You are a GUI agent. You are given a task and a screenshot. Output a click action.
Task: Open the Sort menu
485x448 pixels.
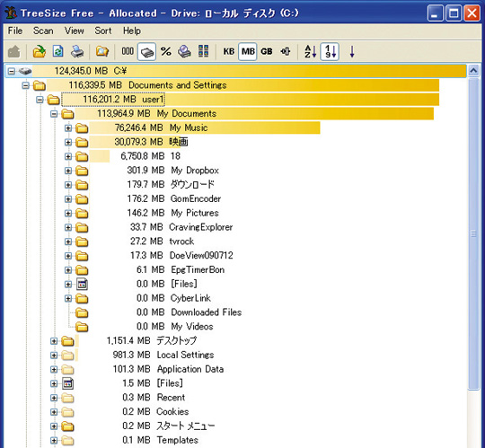pyautogui.click(x=103, y=31)
